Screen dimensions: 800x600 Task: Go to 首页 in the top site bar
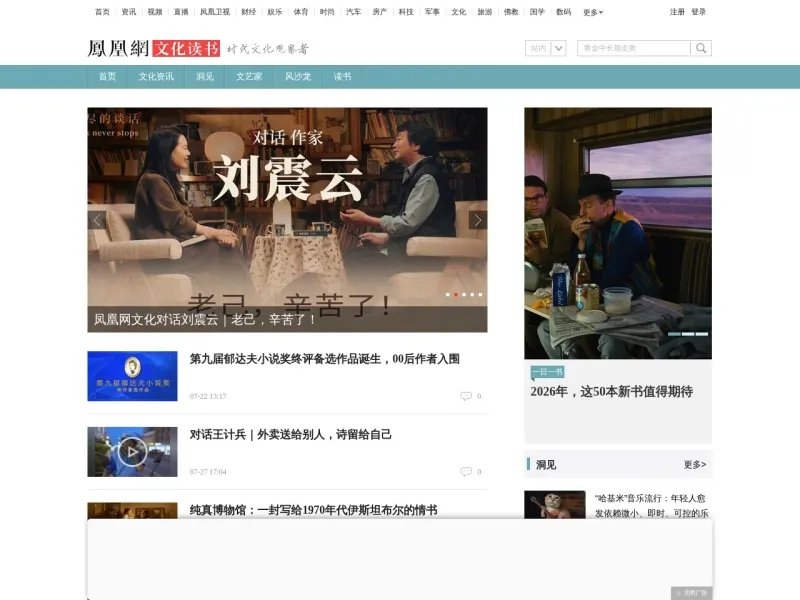(103, 12)
